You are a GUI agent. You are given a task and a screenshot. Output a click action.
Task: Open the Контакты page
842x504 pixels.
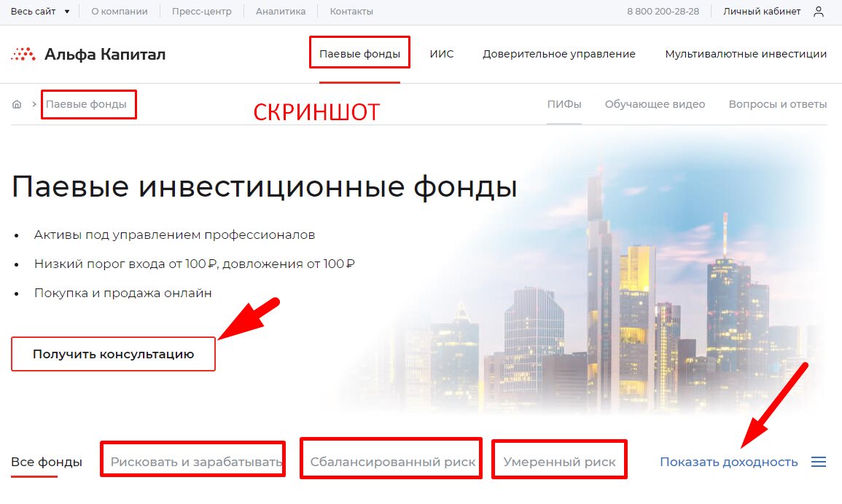point(351,11)
